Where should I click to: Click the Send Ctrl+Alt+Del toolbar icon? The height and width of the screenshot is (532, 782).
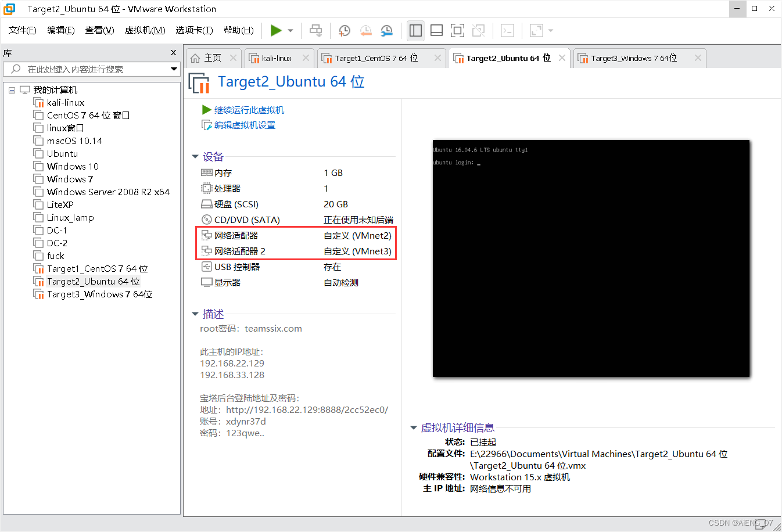tap(315, 30)
